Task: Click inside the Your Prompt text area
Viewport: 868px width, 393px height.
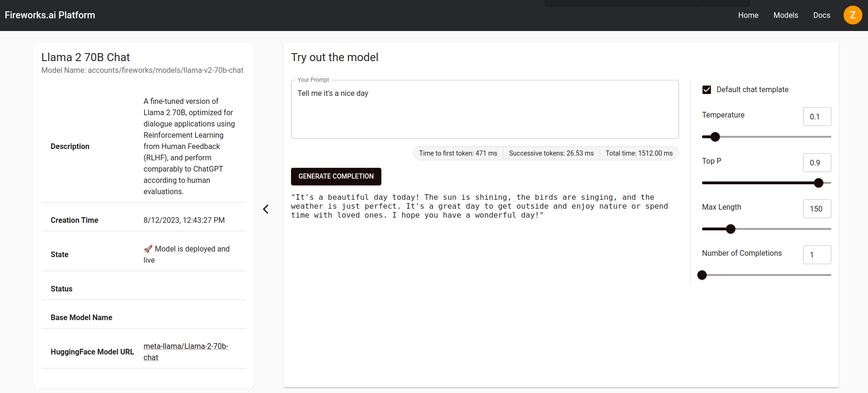Action: point(485,110)
